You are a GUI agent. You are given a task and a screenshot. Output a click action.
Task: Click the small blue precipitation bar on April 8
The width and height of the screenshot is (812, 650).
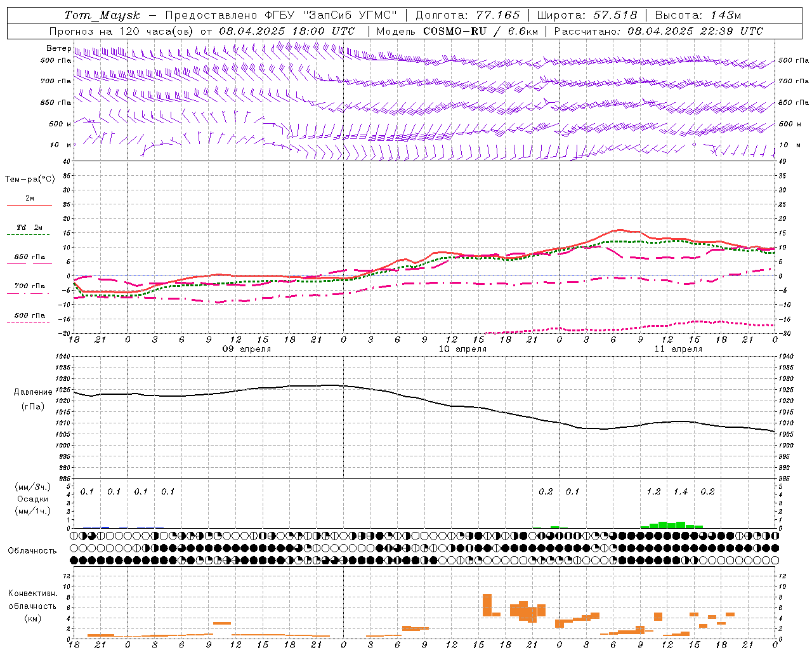pyautogui.click(x=105, y=527)
